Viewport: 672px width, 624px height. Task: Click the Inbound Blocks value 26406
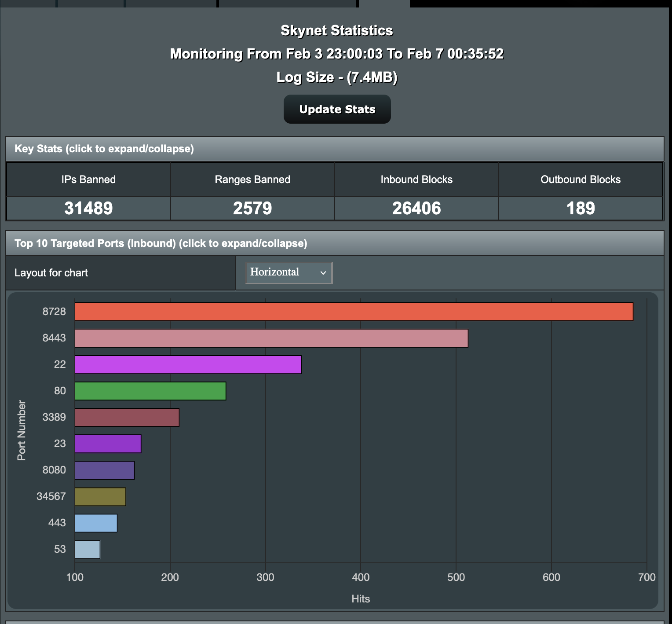coord(416,208)
